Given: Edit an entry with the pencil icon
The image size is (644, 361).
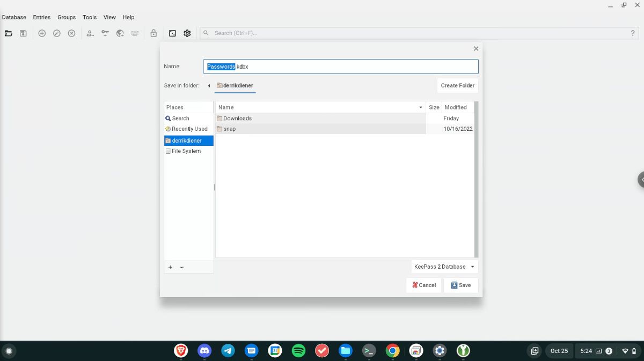Looking at the screenshot, I should pos(56,33).
